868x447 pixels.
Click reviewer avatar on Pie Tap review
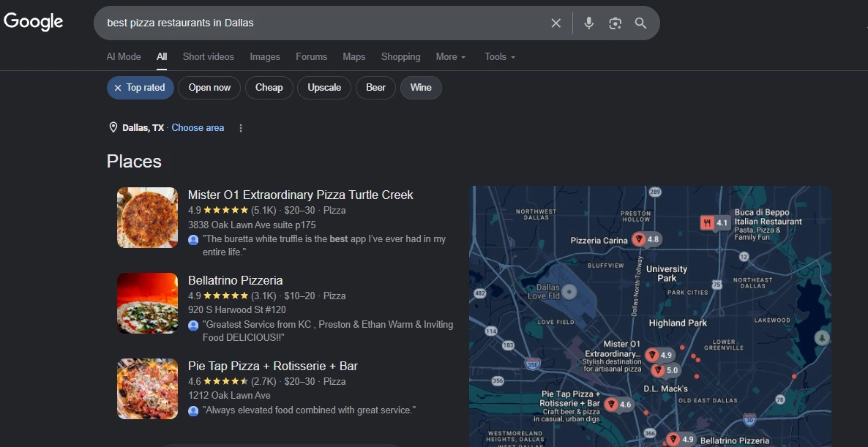point(193,411)
